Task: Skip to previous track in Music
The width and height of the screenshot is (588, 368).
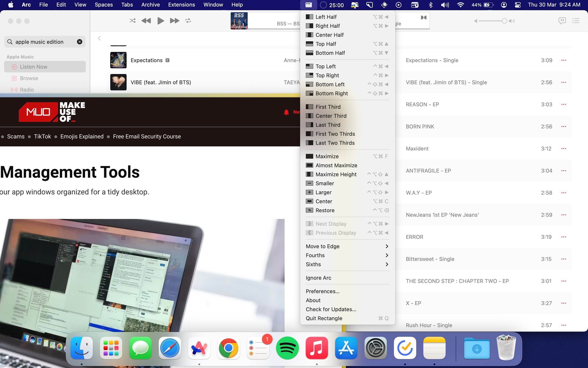Action: pos(146,21)
